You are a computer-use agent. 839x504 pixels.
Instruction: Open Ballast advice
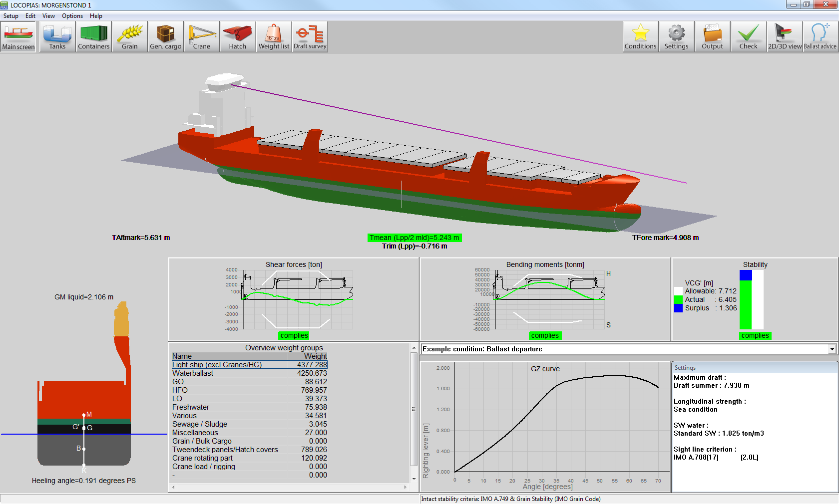(820, 37)
